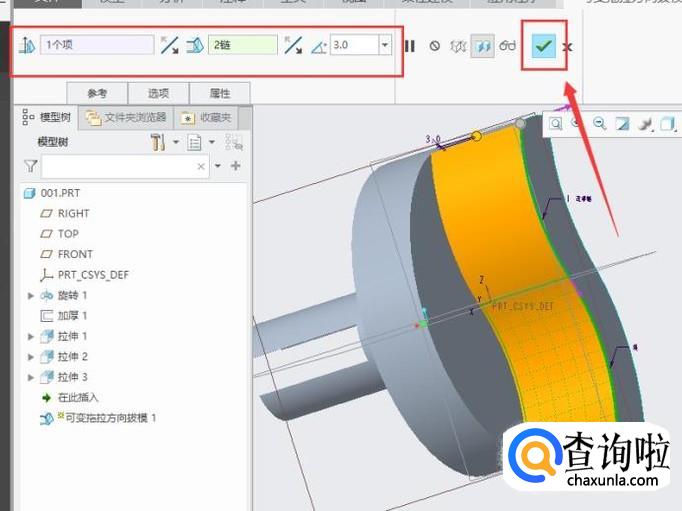Select 可变拖拉方向拔模 1 feature
The image size is (682, 511).
pyautogui.click(x=98, y=418)
